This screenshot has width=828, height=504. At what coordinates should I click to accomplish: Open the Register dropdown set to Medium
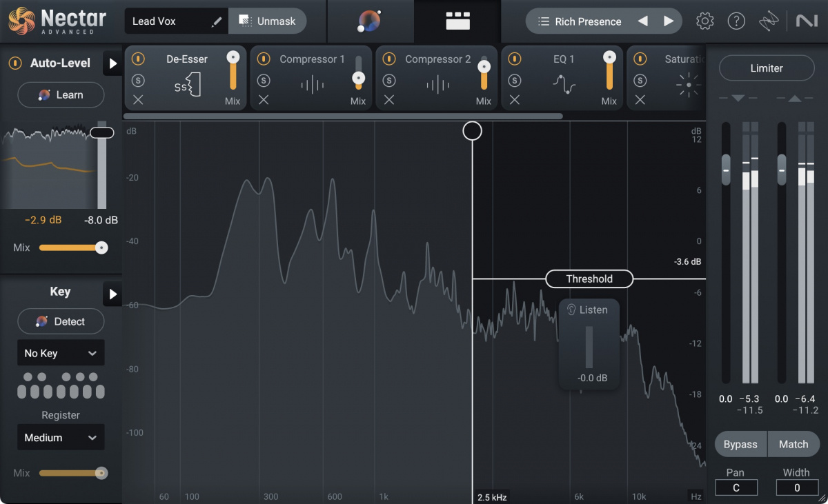coord(61,437)
